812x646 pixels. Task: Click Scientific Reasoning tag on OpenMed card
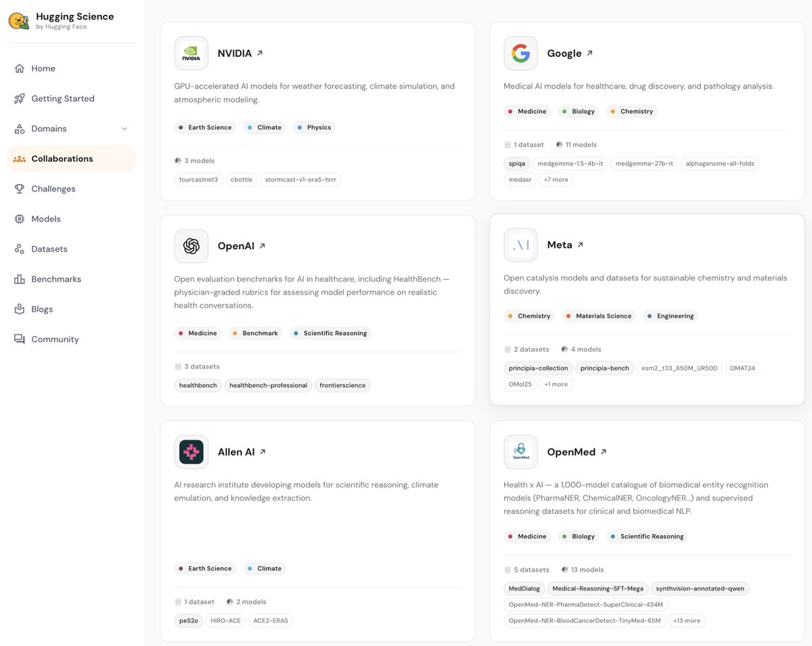click(x=647, y=536)
